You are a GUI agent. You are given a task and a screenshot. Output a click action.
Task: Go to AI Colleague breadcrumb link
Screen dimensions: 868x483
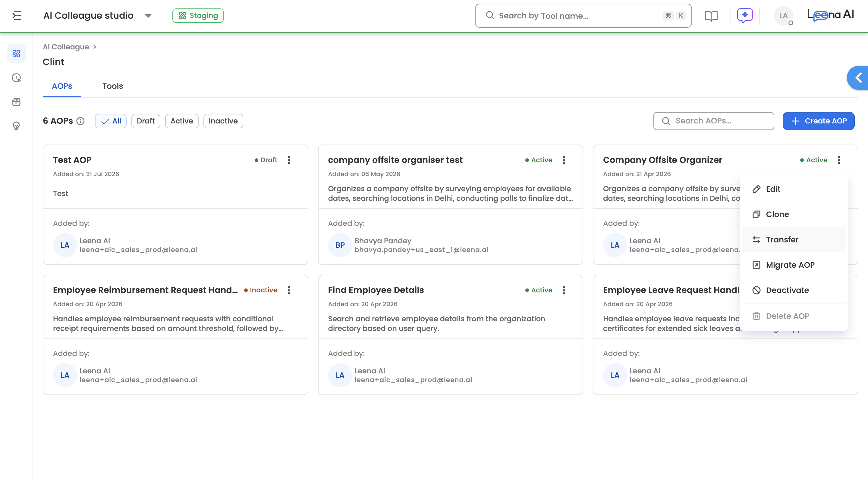pos(66,47)
